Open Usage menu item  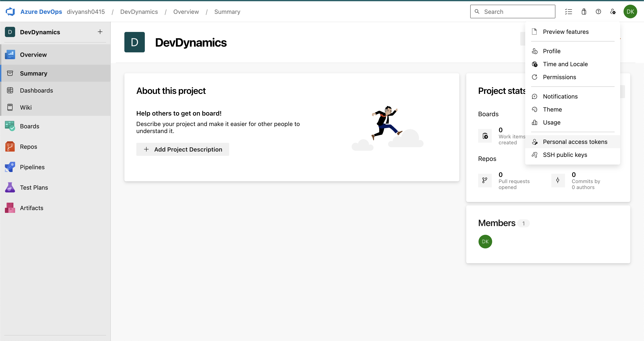(x=572, y=122)
